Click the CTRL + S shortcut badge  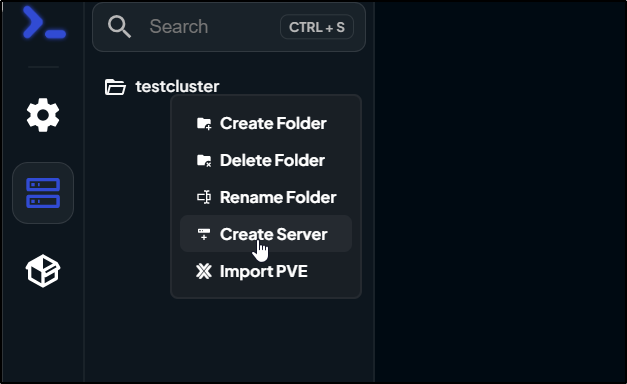coord(317,27)
